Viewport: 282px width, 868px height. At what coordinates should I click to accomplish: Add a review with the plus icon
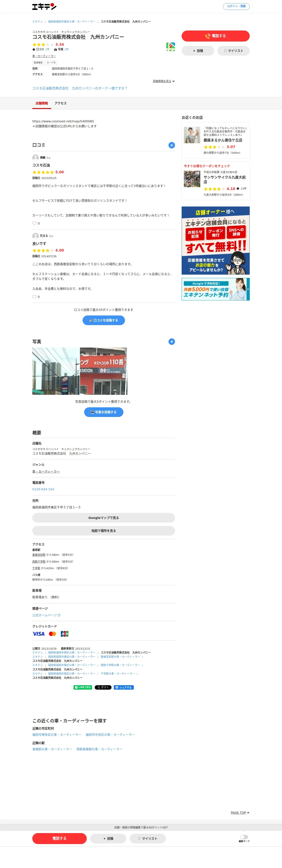pos(172,145)
